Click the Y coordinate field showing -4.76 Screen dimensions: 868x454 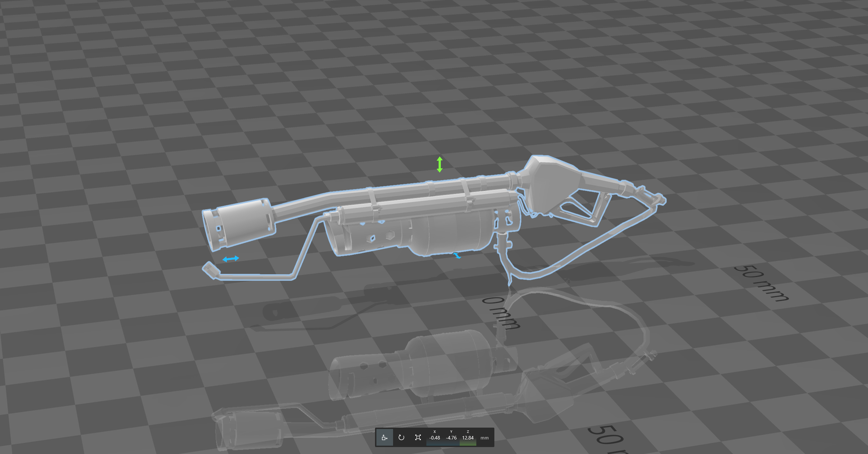pyautogui.click(x=451, y=438)
